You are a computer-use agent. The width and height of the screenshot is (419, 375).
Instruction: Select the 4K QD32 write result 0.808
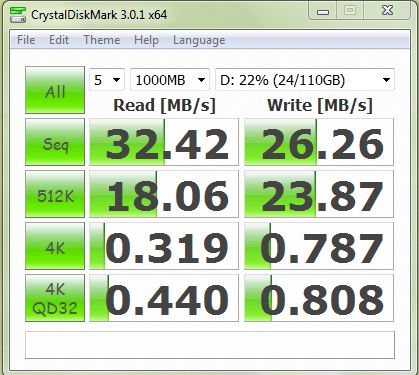coord(319,298)
